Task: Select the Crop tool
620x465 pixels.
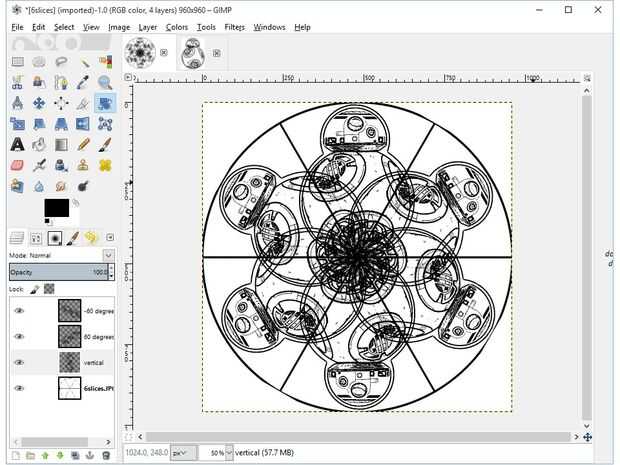Action: [x=83, y=103]
